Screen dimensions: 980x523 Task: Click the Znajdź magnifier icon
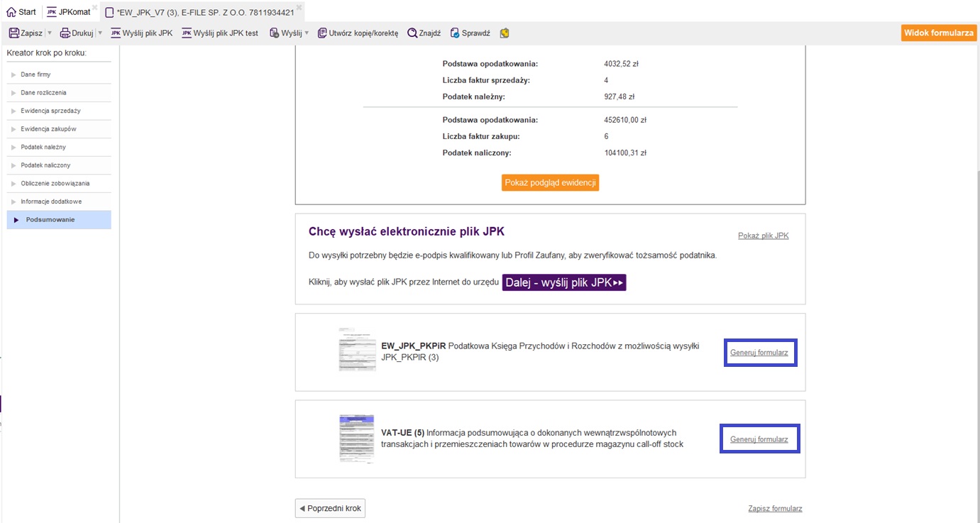tap(412, 33)
